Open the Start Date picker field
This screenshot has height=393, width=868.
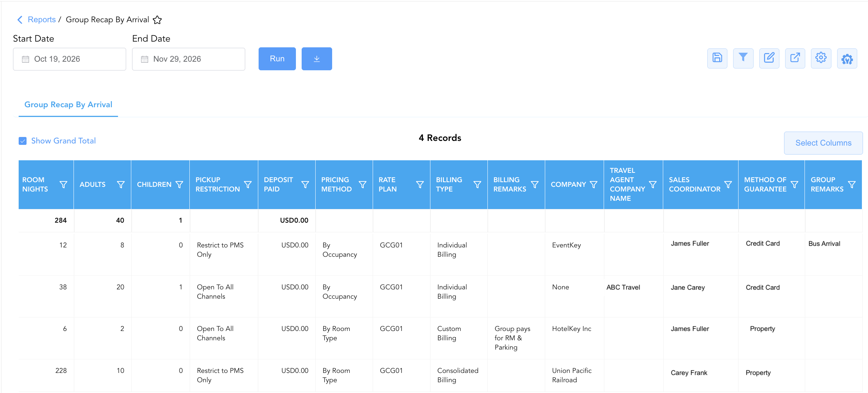70,59
